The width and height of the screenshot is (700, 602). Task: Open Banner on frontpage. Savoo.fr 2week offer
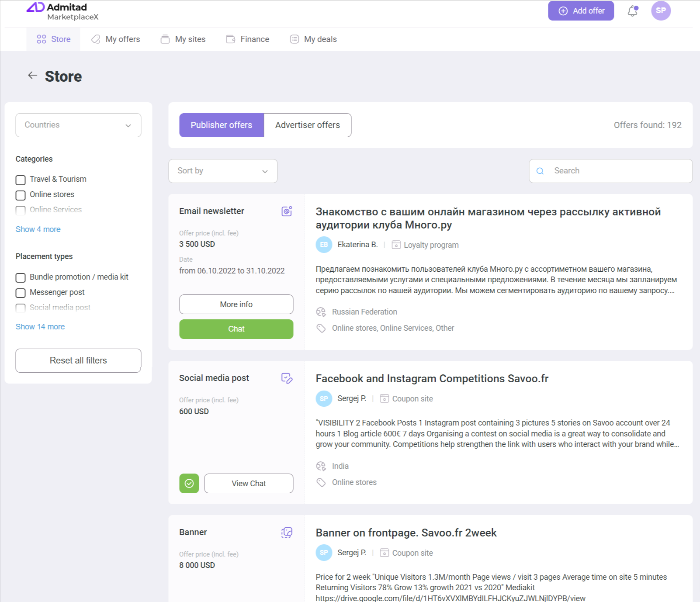406,533
